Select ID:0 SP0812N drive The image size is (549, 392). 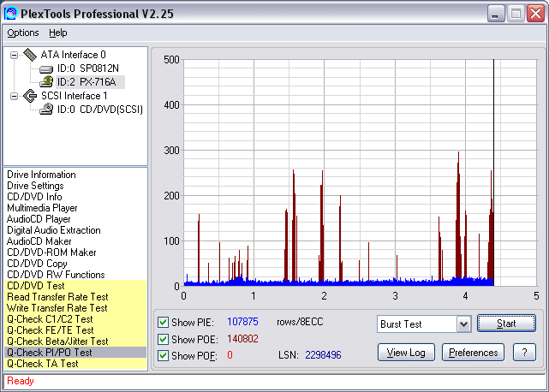tap(88, 68)
